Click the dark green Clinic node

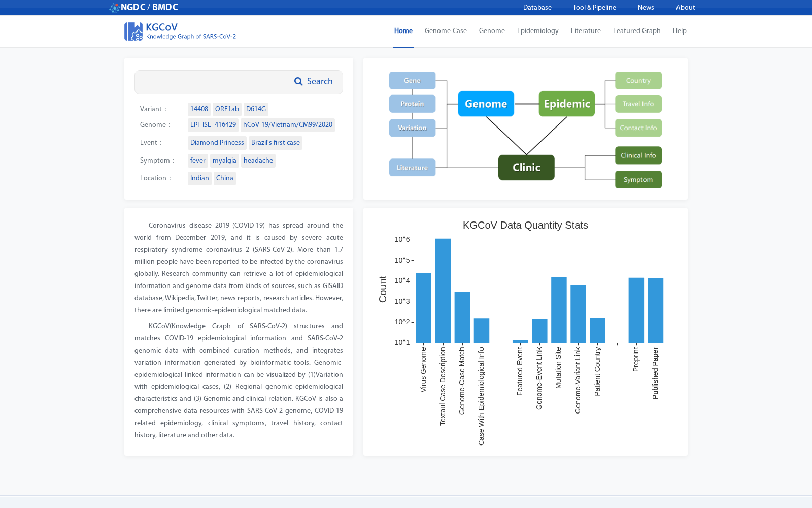pyautogui.click(x=526, y=167)
